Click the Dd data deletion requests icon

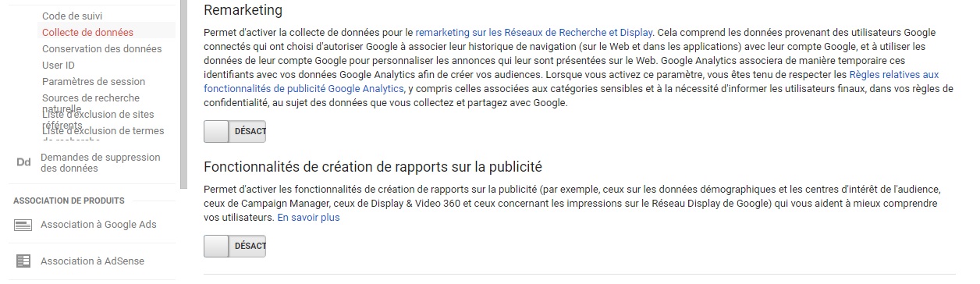pos(23,162)
